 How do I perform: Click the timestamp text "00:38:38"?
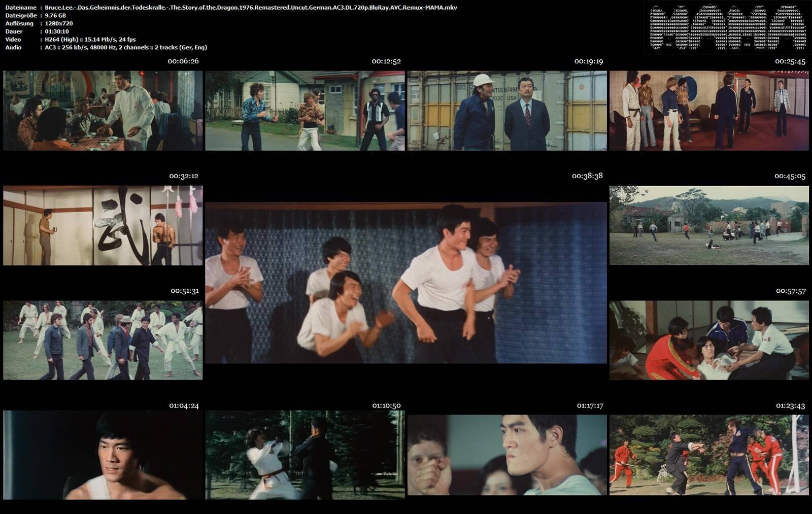(x=587, y=176)
